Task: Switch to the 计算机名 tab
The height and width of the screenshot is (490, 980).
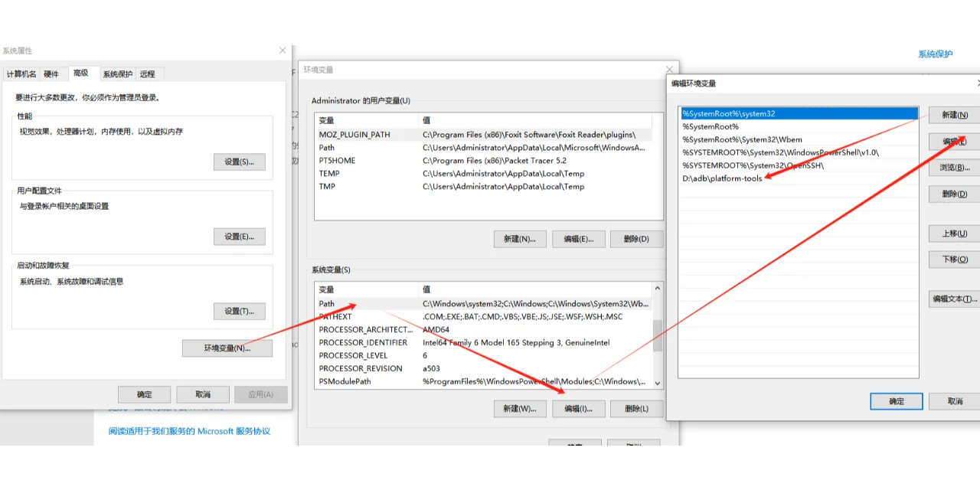Action: pos(21,74)
